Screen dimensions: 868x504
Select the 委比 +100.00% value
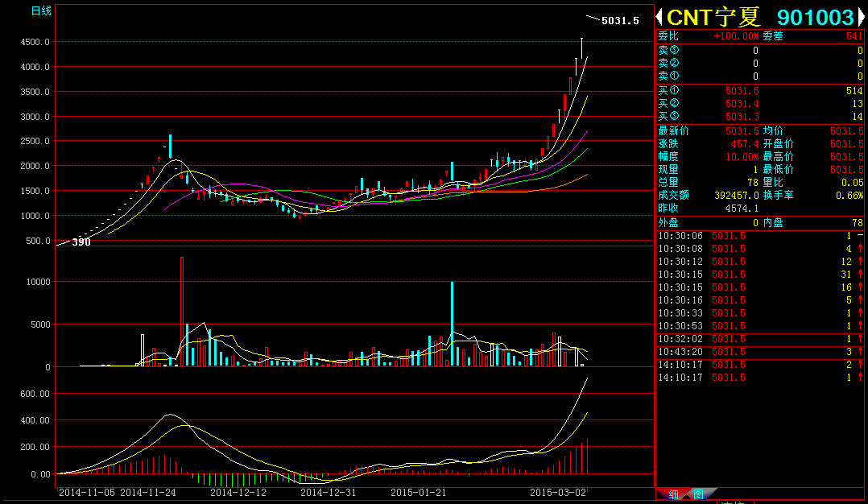click(736, 36)
